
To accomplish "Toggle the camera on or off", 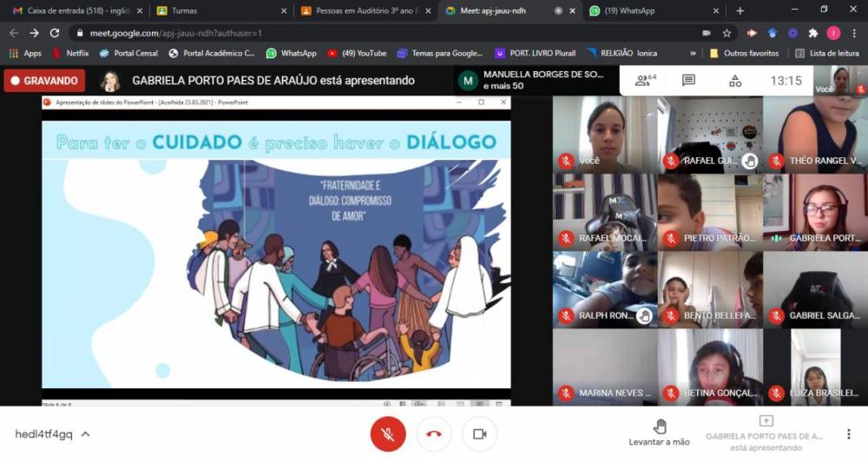I will click(x=479, y=434).
